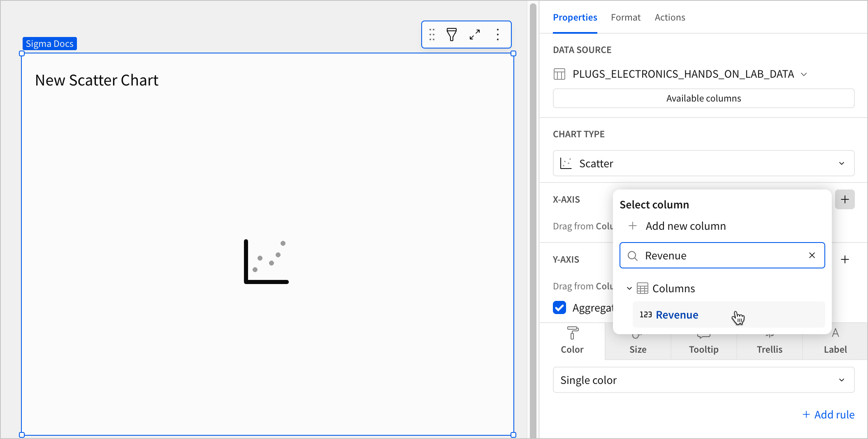868x439 pixels.
Task: Uncheck the Aggregate checkbox under Y-Axis
Action: pos(559,307)
